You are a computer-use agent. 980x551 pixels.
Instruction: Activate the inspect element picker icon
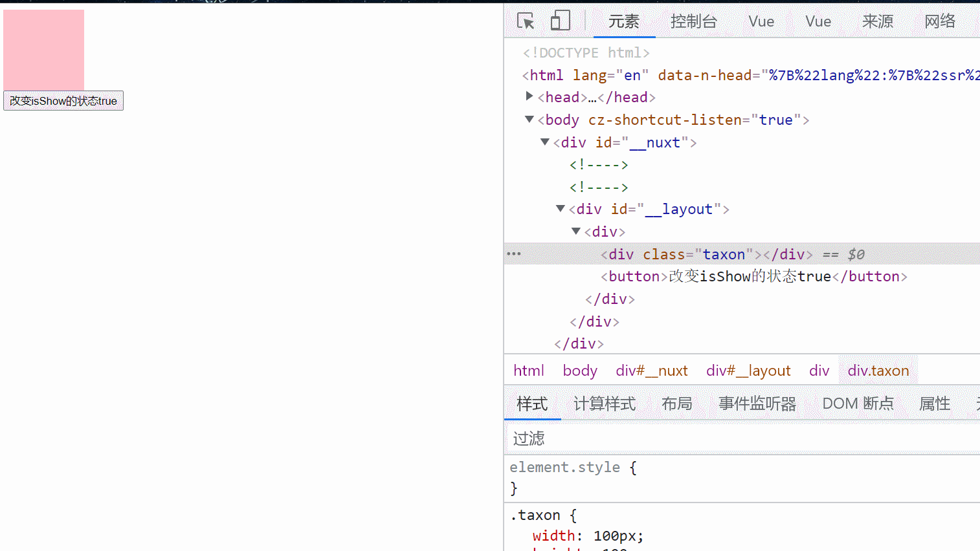526,21
